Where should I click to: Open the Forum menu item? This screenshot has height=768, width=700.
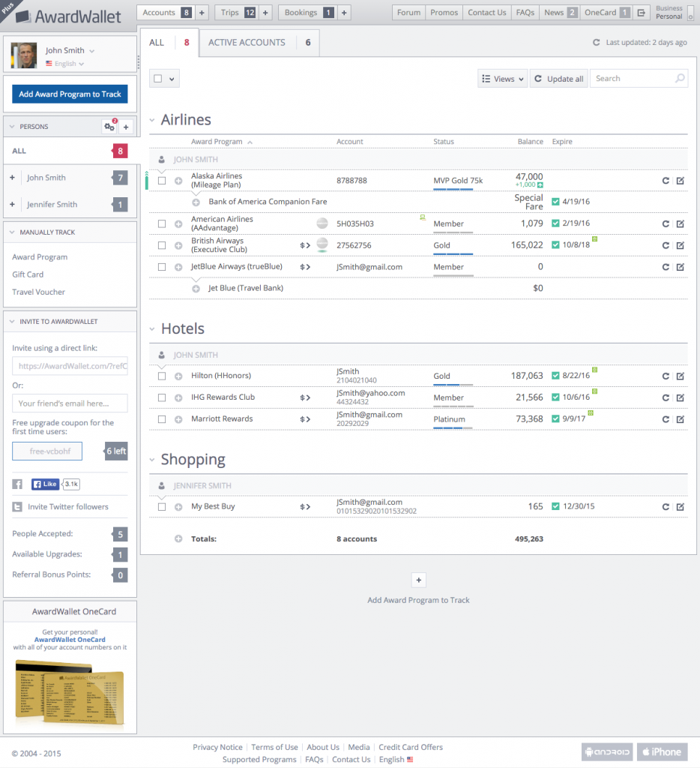408,13
